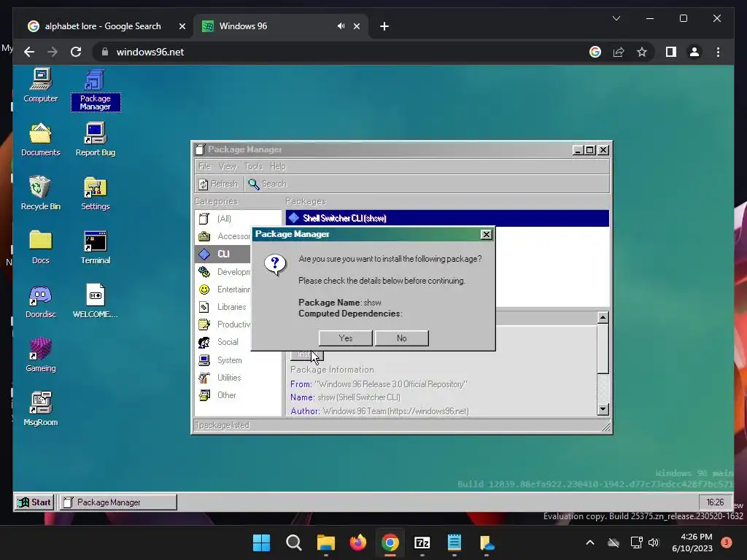The width and height of the screenshot is (747, 560).
Task: Open the Tools menu in Package Manager
Action: (x=253, y=166)
